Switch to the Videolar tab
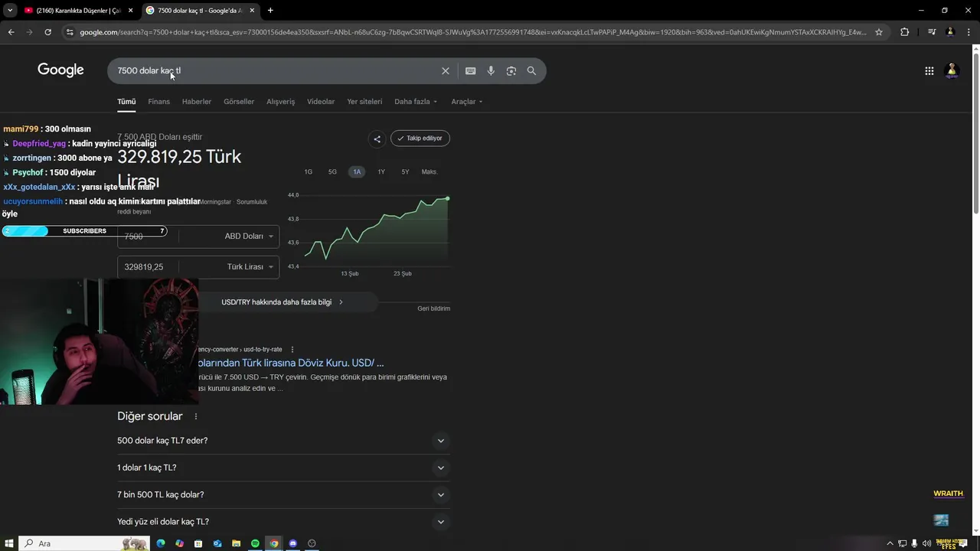The height and width of the screenshot is (551, 980). click(321, 102)
